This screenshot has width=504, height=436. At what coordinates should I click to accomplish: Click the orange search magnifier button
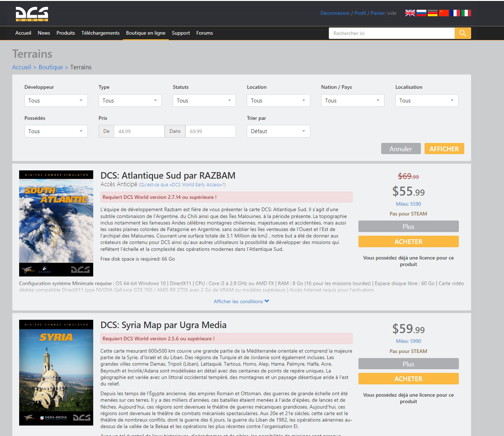[463, 33]
